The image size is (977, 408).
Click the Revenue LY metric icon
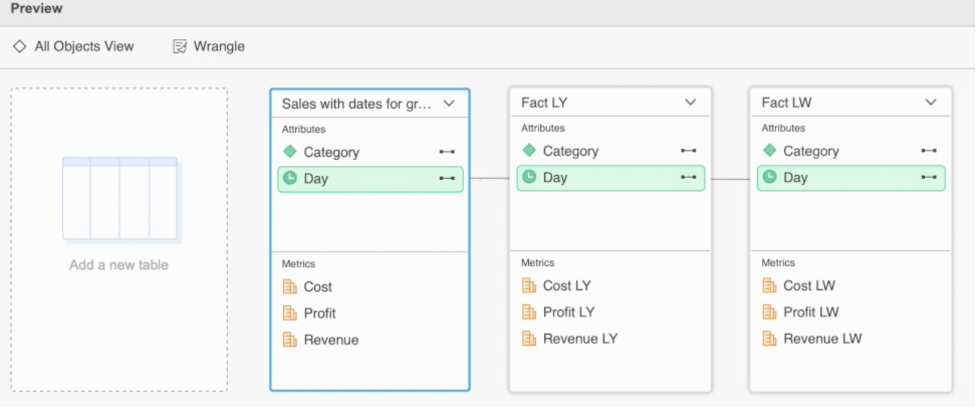(x=529, y=339)
